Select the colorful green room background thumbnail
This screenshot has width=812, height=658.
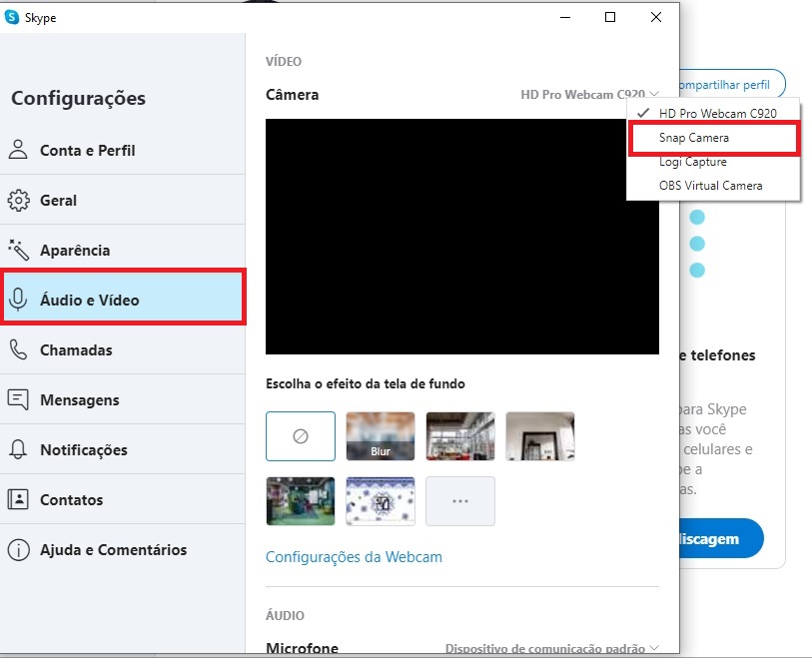point(301,501)
